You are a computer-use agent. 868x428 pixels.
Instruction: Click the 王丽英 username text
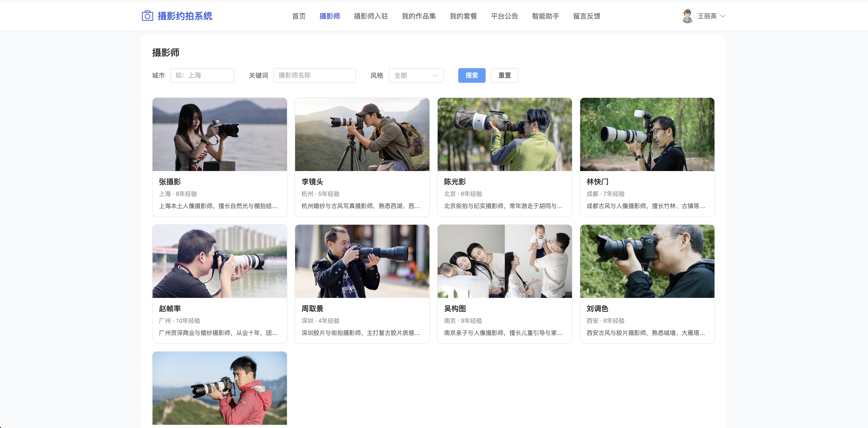tap(707, 16)
